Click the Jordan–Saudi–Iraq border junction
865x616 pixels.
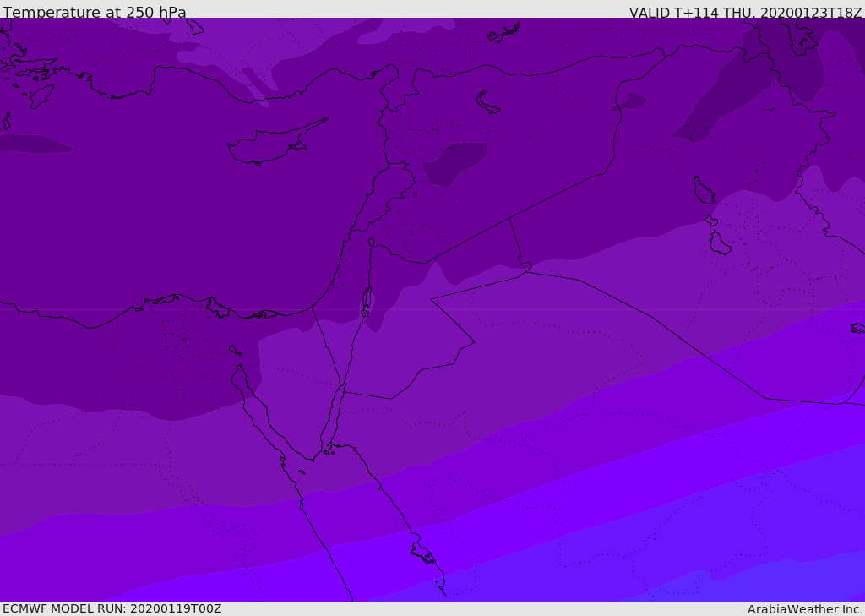click(x=525, y=271)
